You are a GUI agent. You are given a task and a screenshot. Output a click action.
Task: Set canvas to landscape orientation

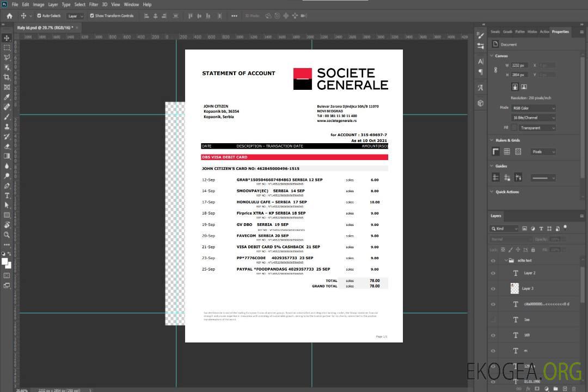(524, 87)
